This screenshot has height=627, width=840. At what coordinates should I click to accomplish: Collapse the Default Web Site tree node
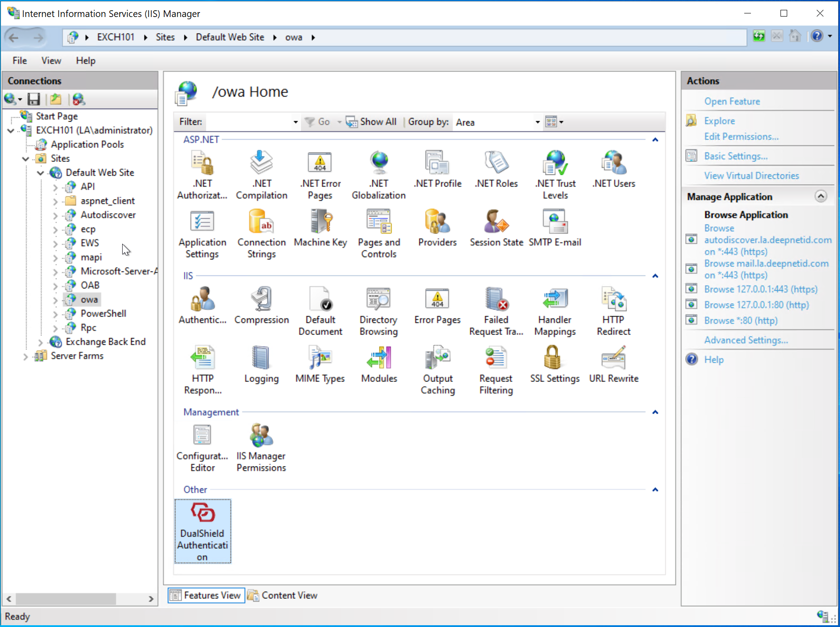[x=40, y=173]
